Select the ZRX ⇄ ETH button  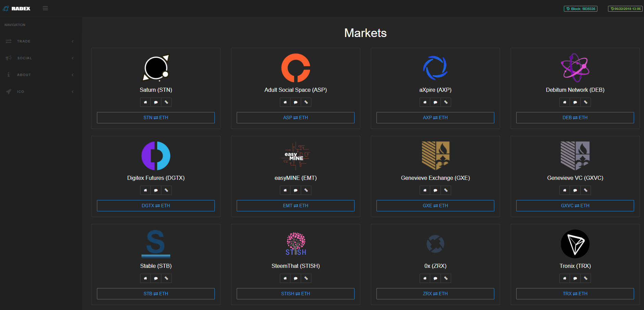pos(435,294)
